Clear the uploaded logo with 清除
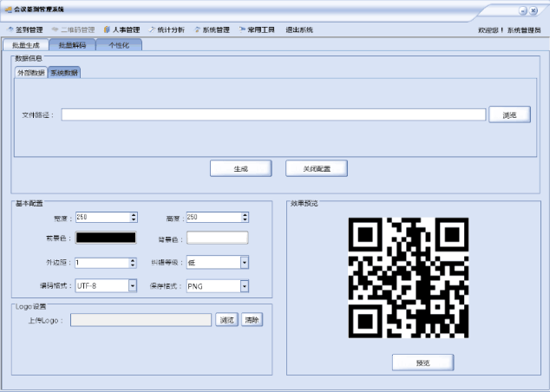Screen dimensions: 550x392 (252, 320)
